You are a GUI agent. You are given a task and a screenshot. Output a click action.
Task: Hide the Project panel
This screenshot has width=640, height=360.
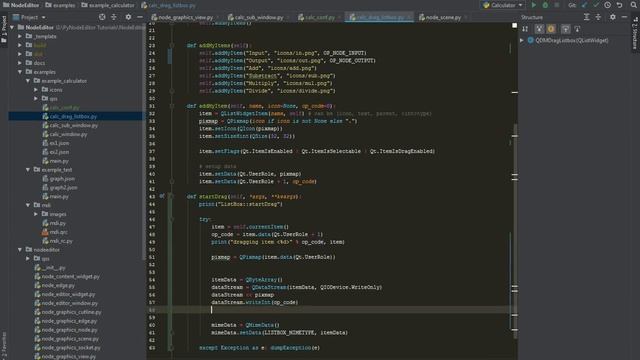tap(140, 17)
